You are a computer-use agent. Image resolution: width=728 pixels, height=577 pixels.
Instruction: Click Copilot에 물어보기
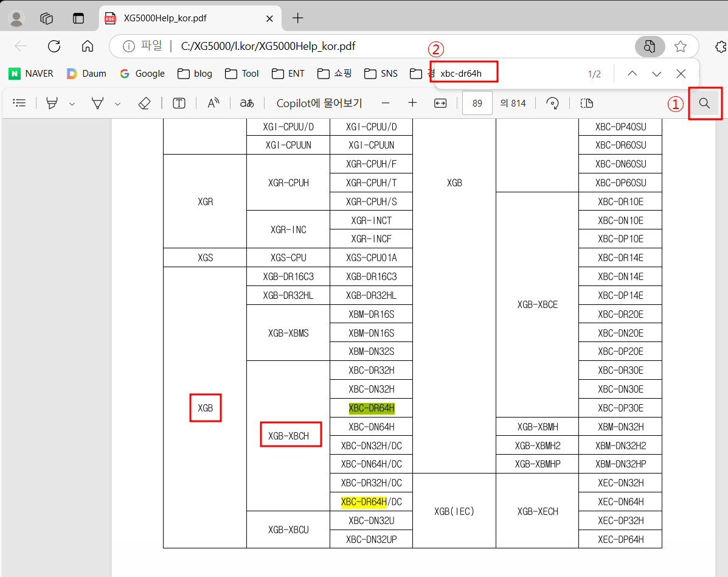(x=319, y=103)
